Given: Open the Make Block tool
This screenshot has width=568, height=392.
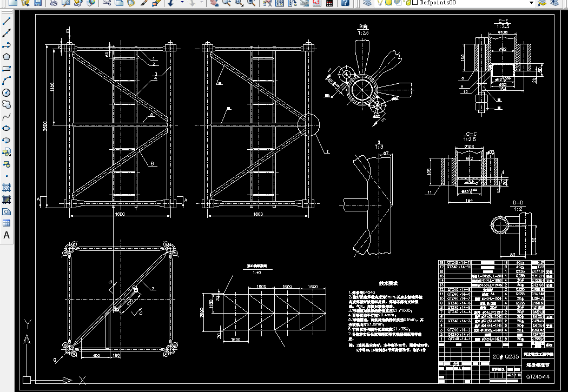Looking at the screenshot, I should 6,164.
